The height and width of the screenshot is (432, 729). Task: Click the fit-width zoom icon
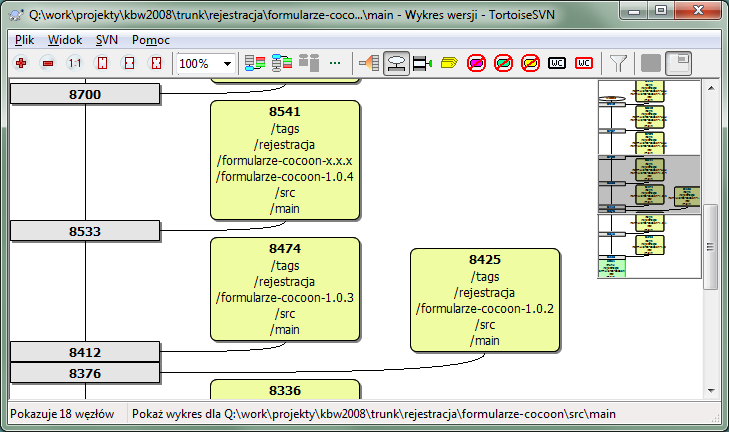pos(129,63)
